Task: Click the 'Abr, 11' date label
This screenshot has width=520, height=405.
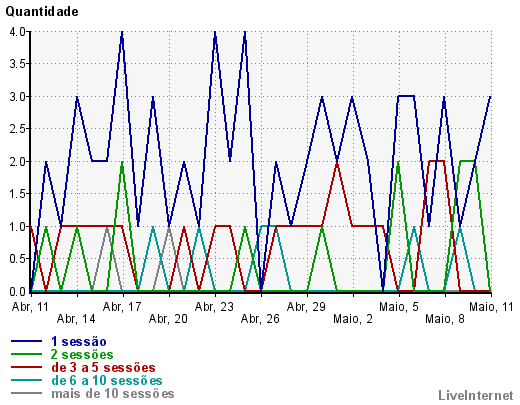Action: 30,307
